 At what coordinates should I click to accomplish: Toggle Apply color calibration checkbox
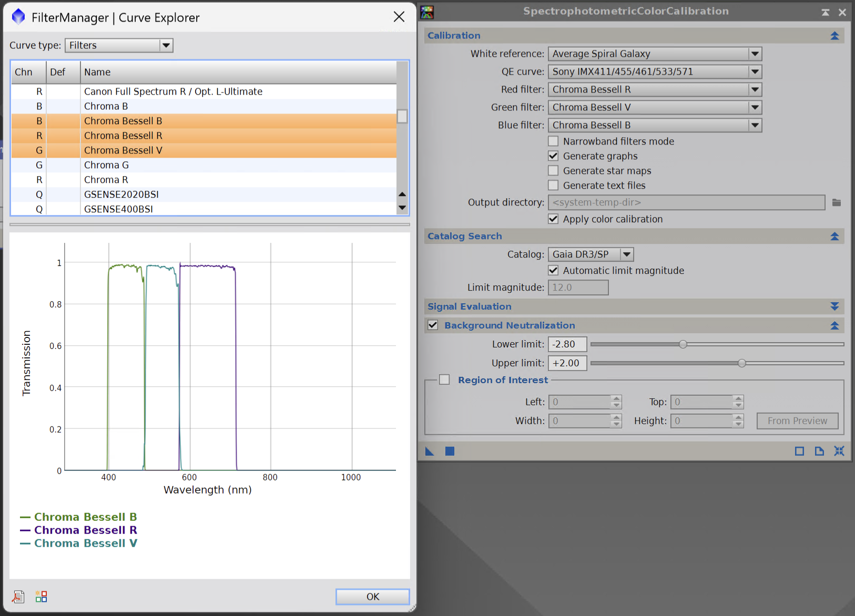coord(553,219)
